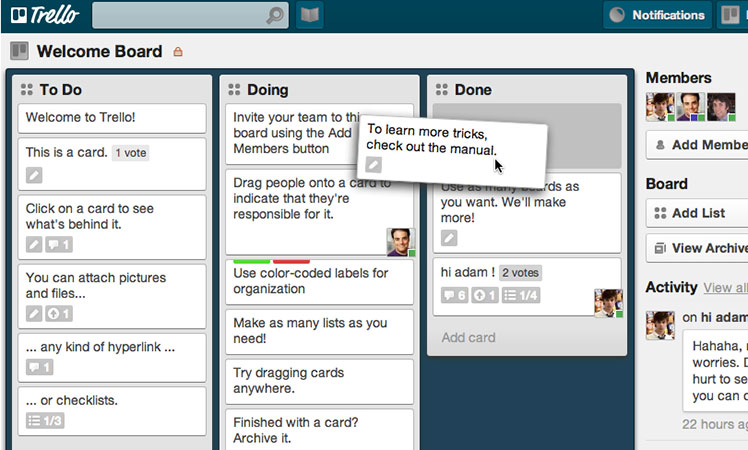
Task: Open the View all activity link
Action: click(x=725, y=288)
